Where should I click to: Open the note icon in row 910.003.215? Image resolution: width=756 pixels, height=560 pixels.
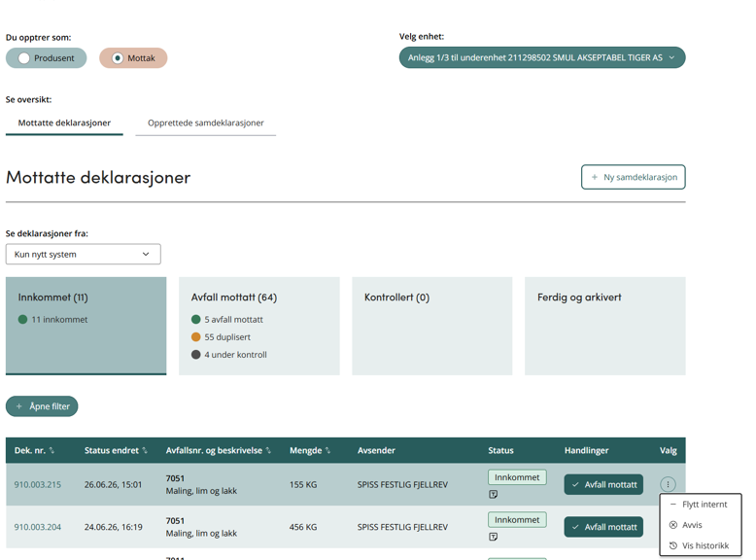(494, 495)
